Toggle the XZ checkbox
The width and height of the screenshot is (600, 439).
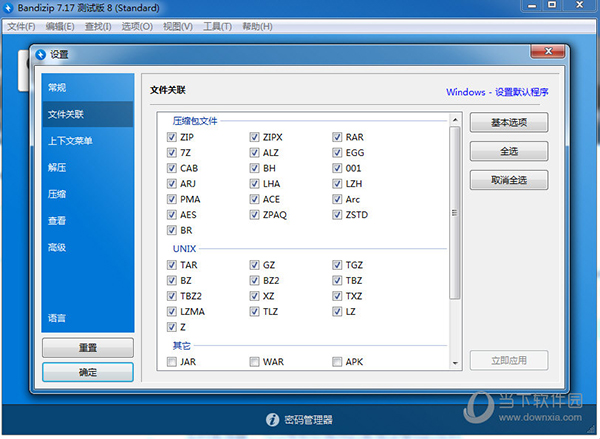(254, 296)
